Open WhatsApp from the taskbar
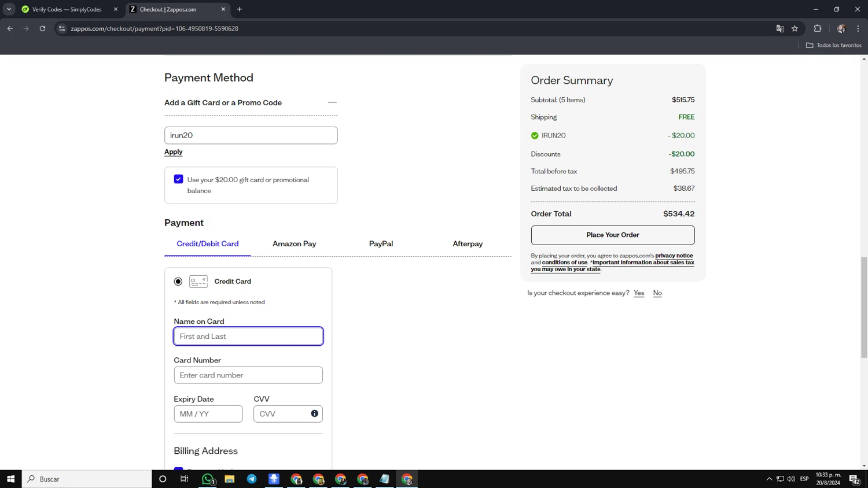 [x=207, y=479]
